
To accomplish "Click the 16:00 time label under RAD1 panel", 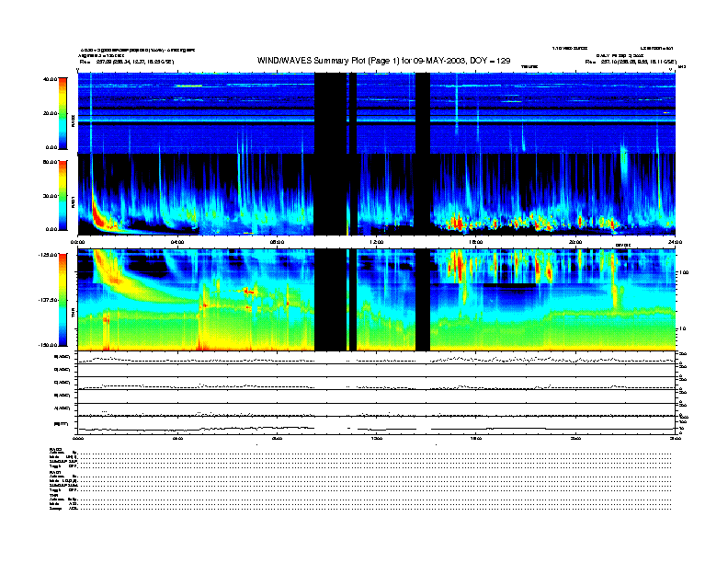I will (476, 242).
